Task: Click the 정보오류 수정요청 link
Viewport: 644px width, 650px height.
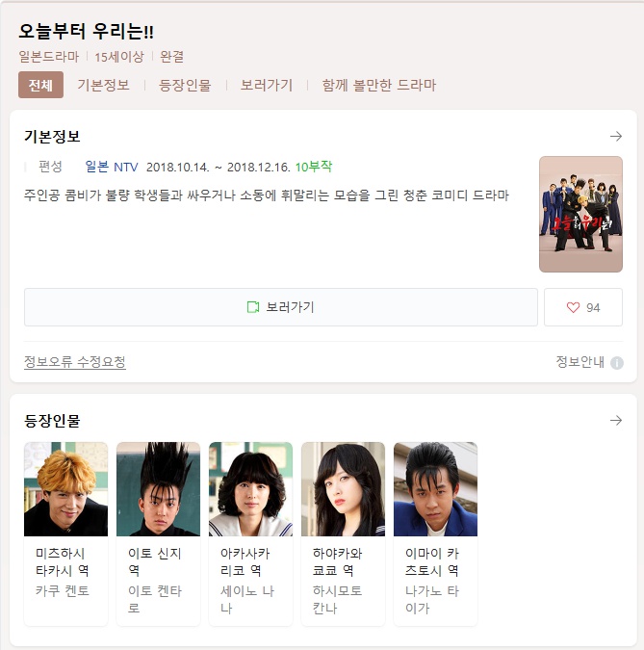Action: point(75,362)
